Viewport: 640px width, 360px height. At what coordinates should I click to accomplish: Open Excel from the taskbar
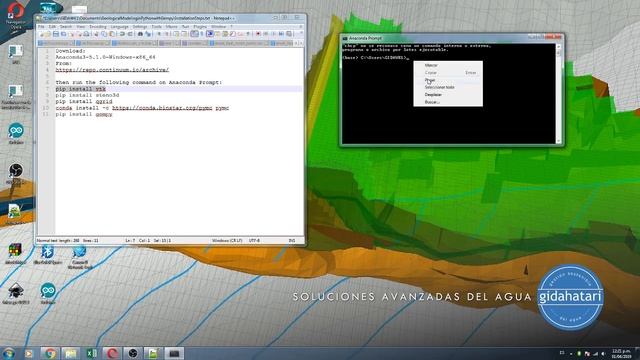pos(91,353)
